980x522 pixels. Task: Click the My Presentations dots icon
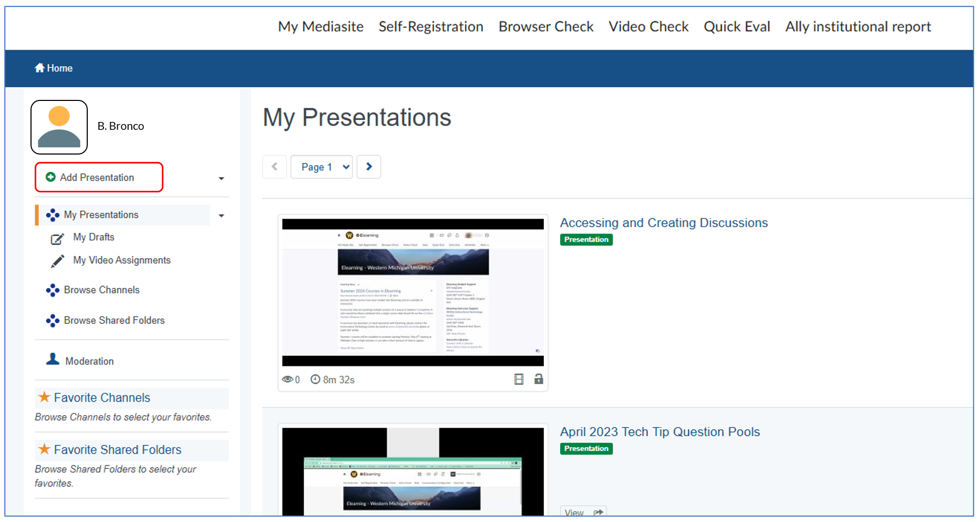tap(53, 215)
